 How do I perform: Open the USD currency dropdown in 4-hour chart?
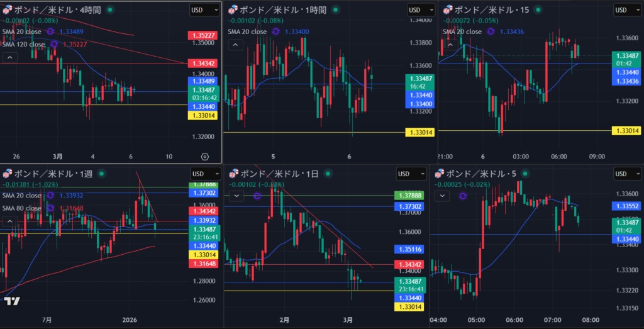click(205, 10)
